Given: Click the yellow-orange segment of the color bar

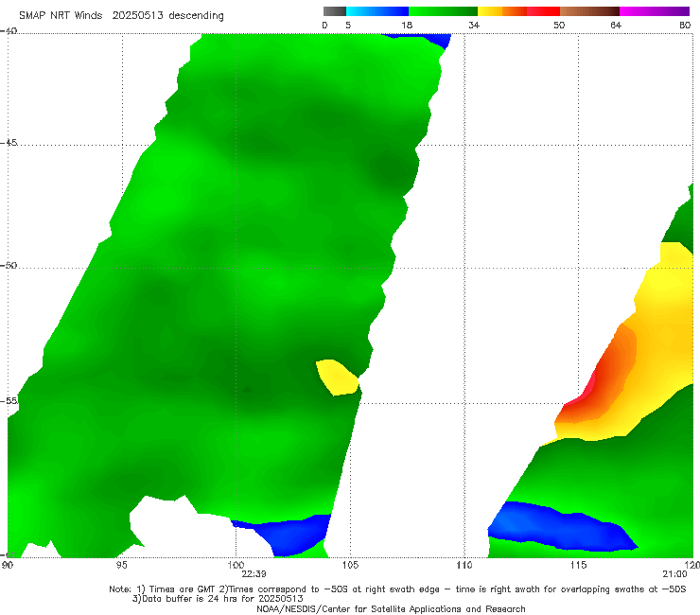Looking at the screenshot, I should (x=502, y=11).
